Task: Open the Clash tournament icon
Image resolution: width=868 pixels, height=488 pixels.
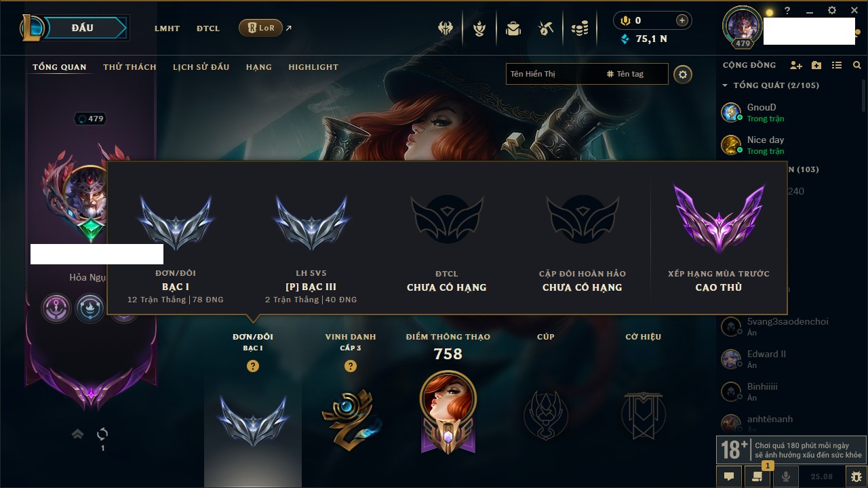Action: (446, 28)
